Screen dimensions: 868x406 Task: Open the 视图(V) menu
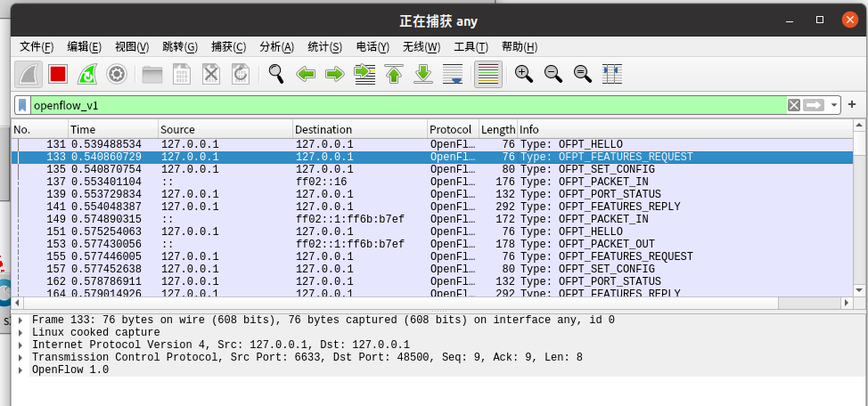point(132,47)
